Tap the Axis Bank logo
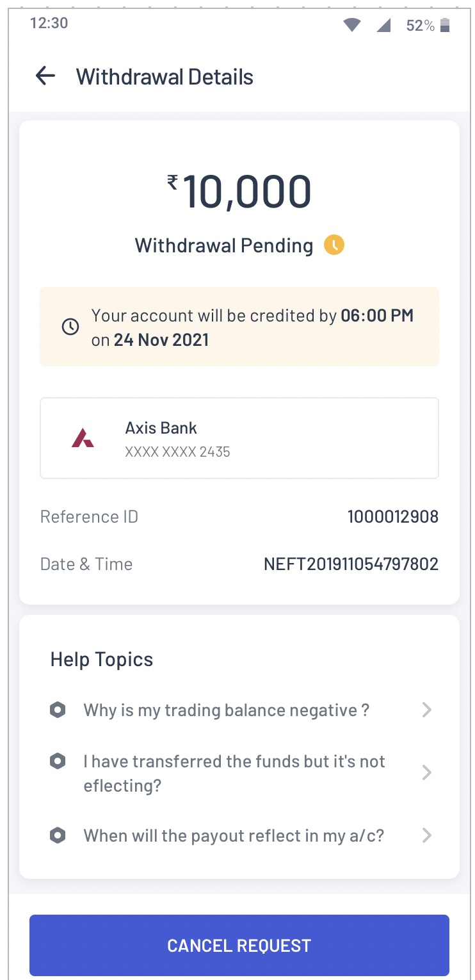 coord(83,439)
